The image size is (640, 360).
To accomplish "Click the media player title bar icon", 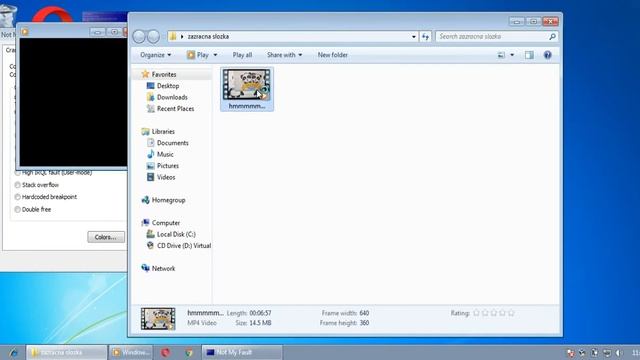I will (25, 32).
